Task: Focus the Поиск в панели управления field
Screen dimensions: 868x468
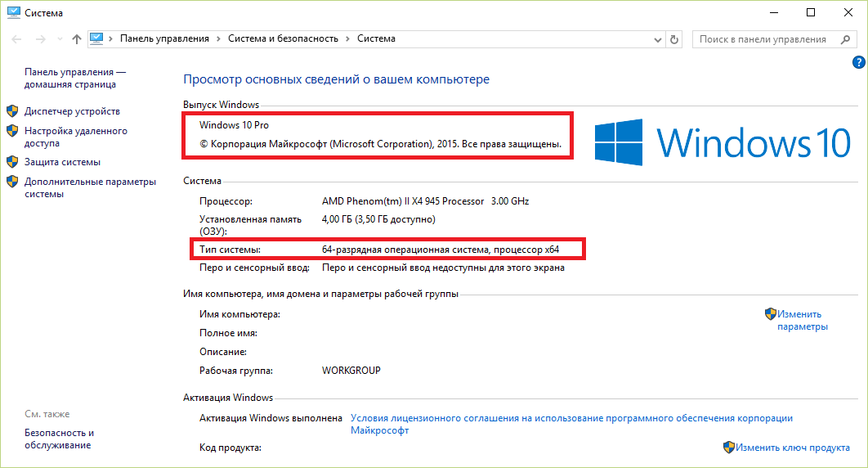Action: click(x=763, y=39)
